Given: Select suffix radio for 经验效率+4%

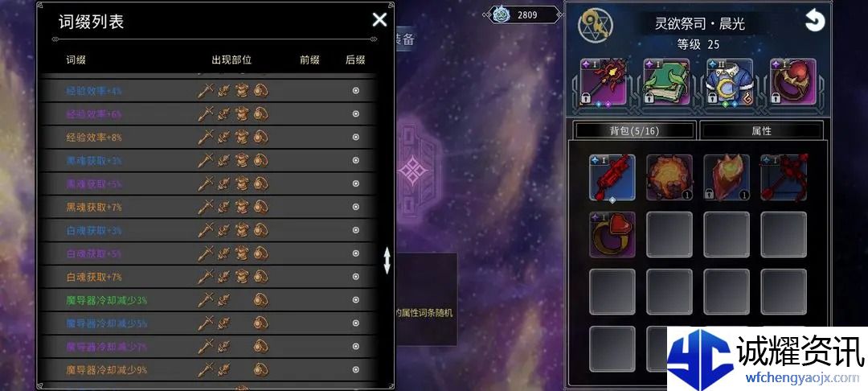Looking at the screenshot, I should [x=356, y=91].
